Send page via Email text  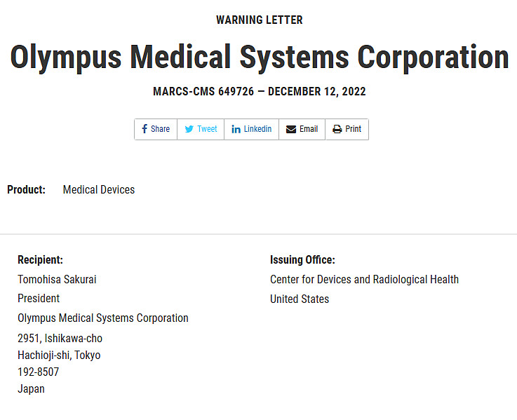(x=309, y=129)
